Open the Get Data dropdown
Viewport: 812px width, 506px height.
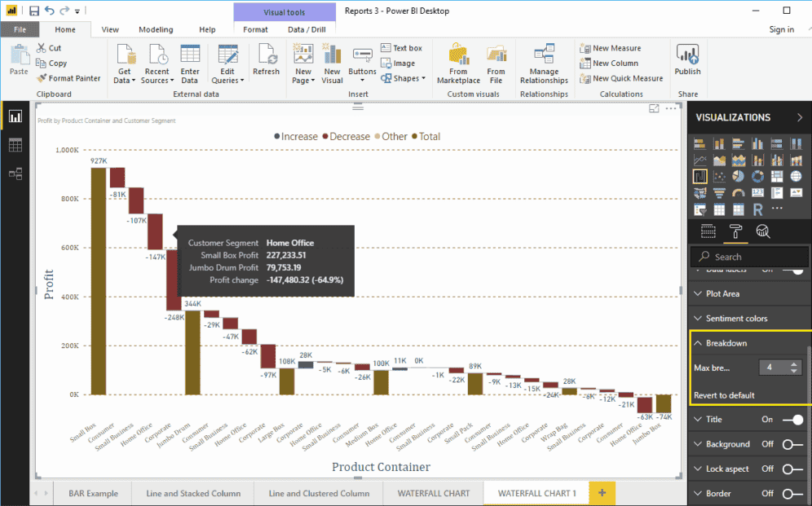pyautogui.click(x=124, y=63)
